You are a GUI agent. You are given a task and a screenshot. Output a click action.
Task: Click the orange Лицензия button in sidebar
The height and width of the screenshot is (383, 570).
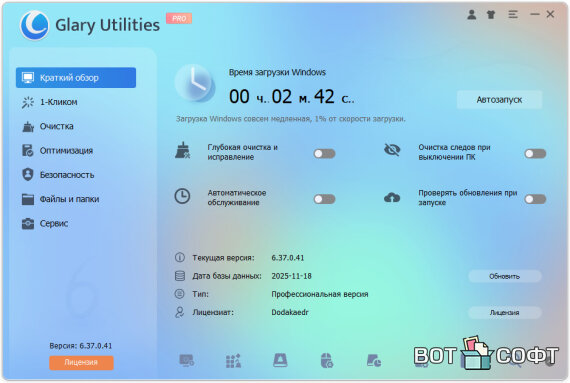[x=81, y=362]
